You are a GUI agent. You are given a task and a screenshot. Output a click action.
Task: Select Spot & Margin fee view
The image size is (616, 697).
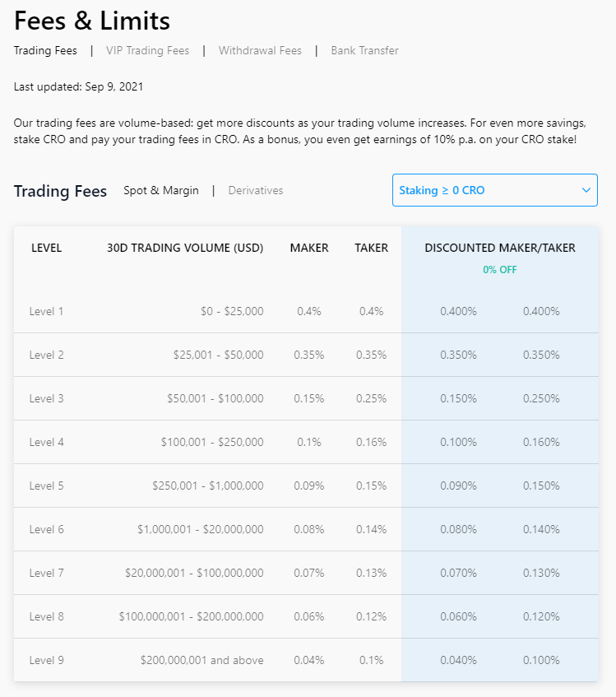pos(160,191)
